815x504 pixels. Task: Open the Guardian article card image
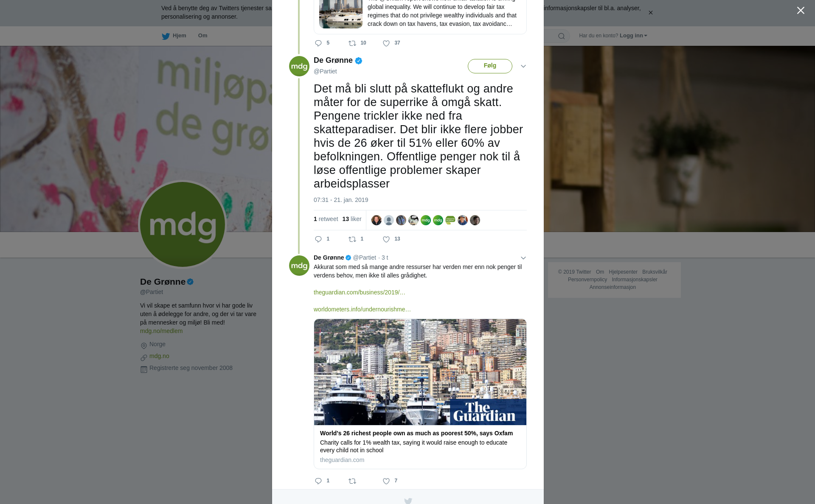420,372
